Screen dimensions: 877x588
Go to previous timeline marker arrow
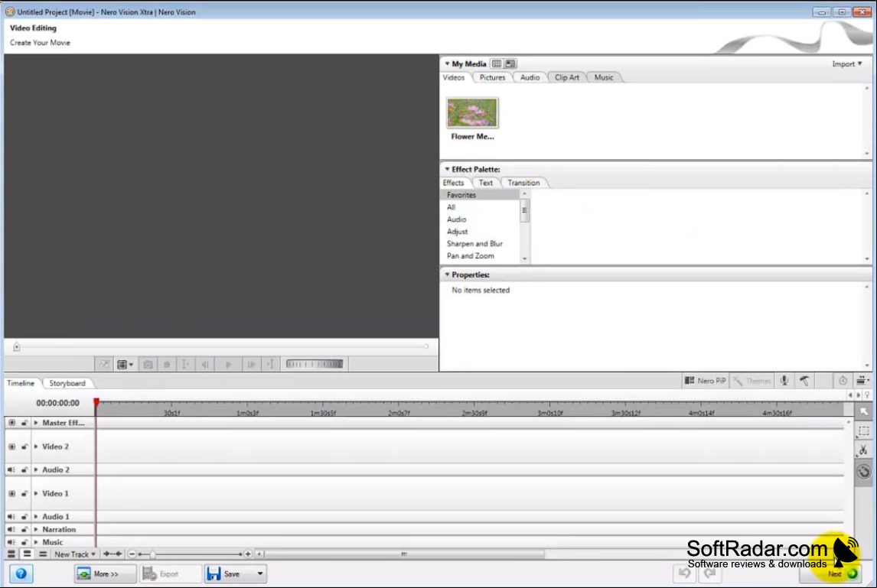pos(850,395)
